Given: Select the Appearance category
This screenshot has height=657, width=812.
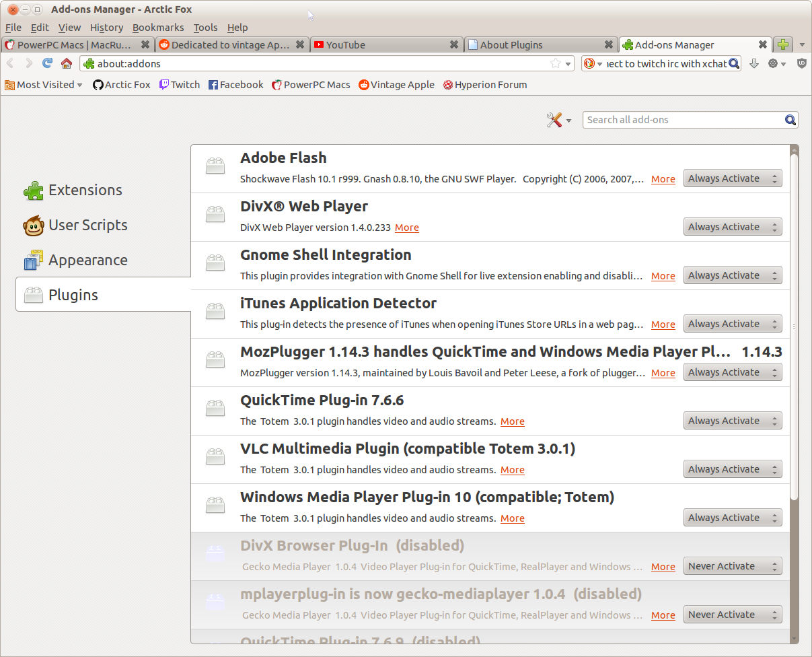Looking at the screenshot, I should tap(103, 261).
